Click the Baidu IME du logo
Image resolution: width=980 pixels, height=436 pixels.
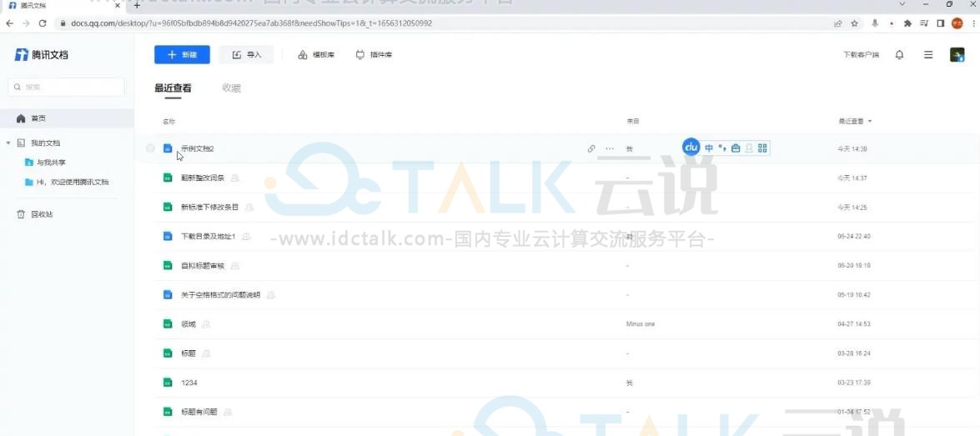point(691,148)
